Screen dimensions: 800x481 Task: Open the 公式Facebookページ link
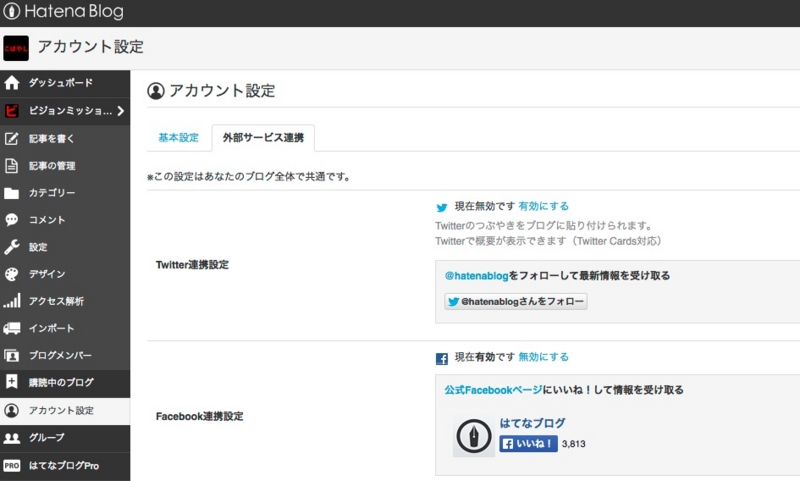tap(493, 390)
